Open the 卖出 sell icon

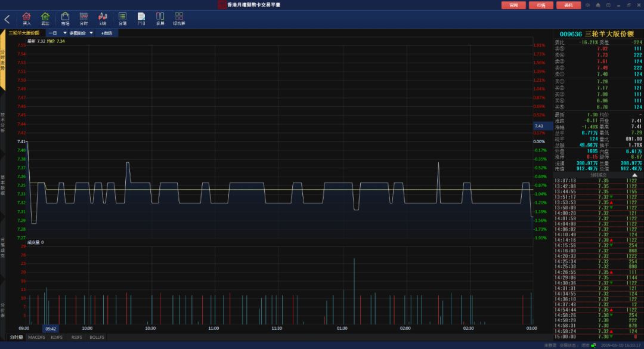pos(45,18)
